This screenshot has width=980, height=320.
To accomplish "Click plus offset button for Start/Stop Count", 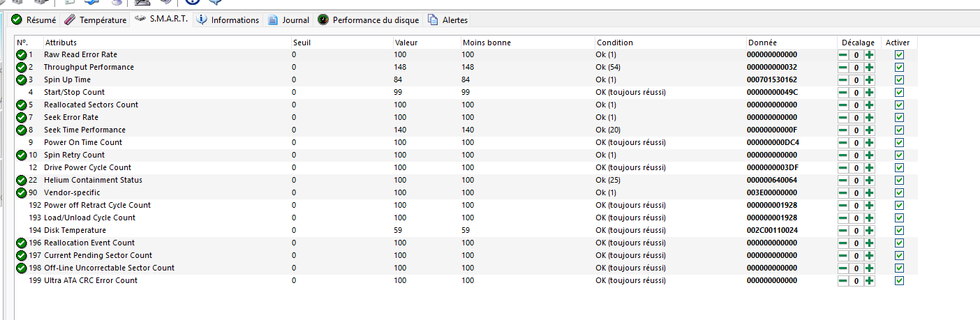I will [x=869, y=93].
